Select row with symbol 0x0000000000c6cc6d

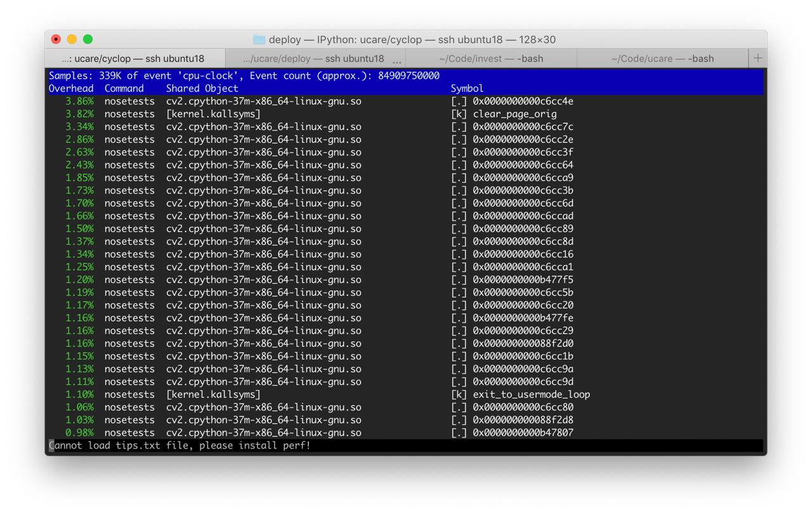(406, 203)
